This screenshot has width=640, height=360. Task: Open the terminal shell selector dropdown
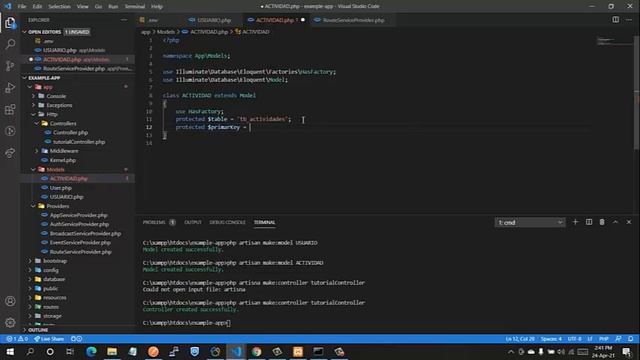click(x=529, y=222)
